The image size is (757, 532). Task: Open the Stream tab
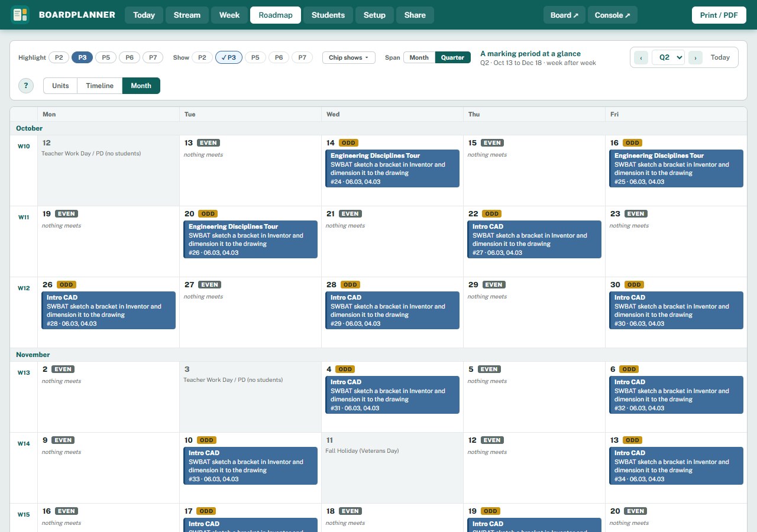tap(187, 15)
